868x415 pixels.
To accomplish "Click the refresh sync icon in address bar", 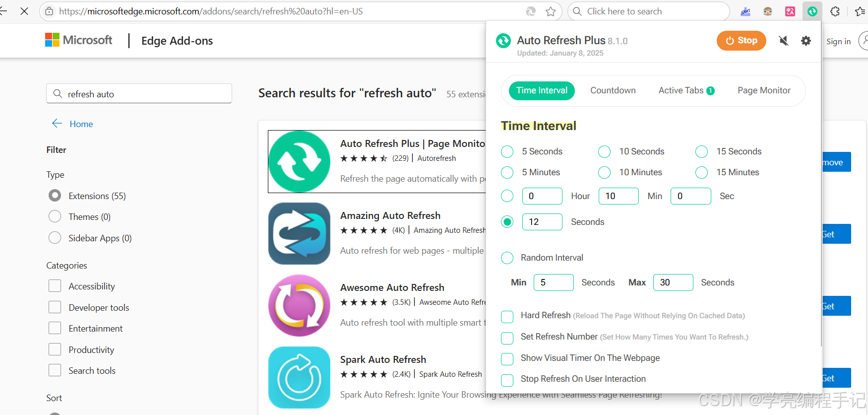I will click(x=531, y=11).
